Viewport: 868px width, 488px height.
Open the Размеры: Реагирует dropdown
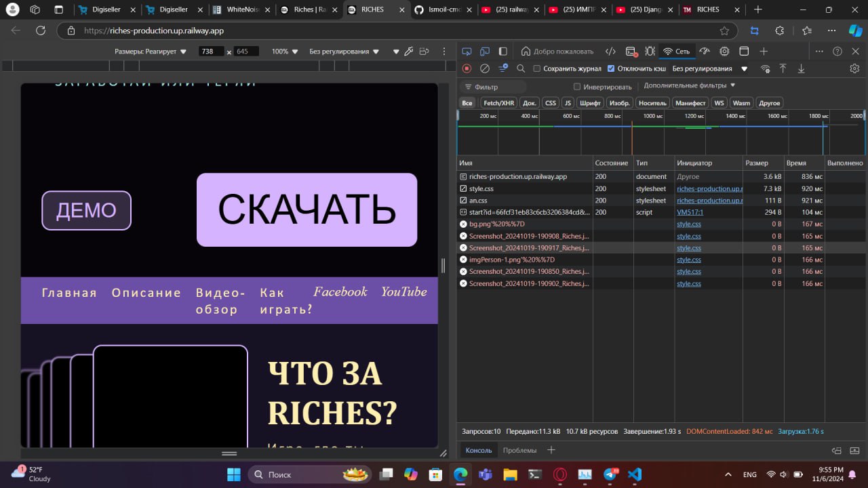coord(150,52)
